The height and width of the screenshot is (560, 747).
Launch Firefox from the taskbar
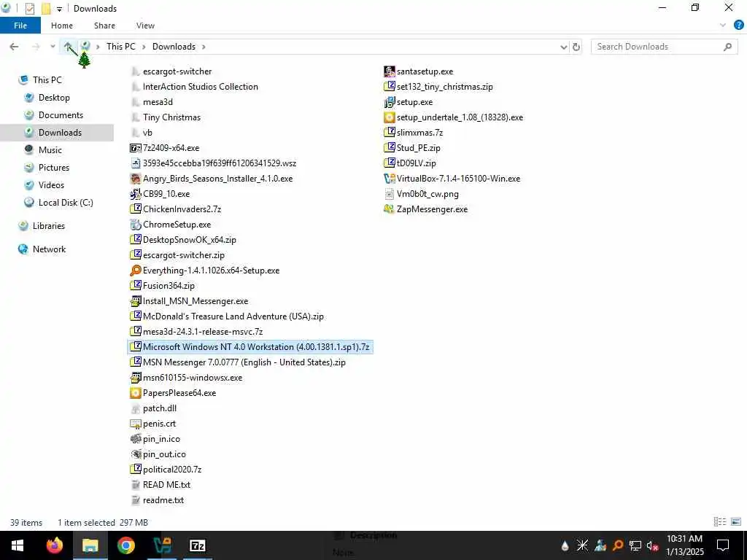click(x=54, y=545)
